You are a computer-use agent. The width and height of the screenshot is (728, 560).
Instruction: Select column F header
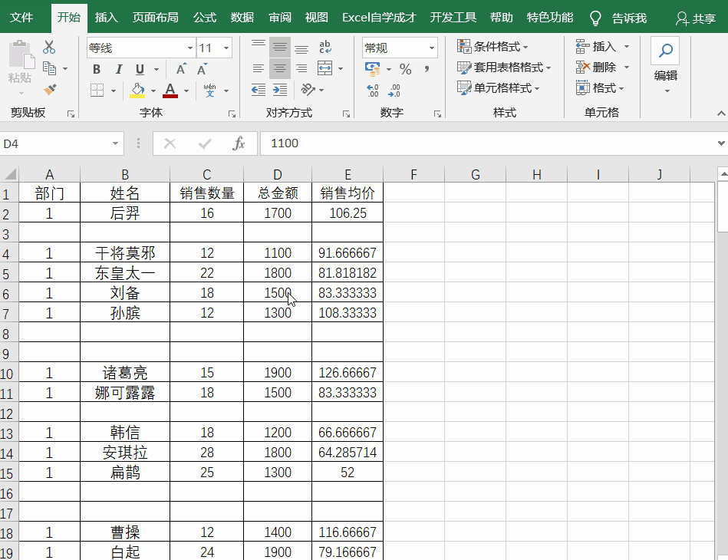(x=413, y=175)
